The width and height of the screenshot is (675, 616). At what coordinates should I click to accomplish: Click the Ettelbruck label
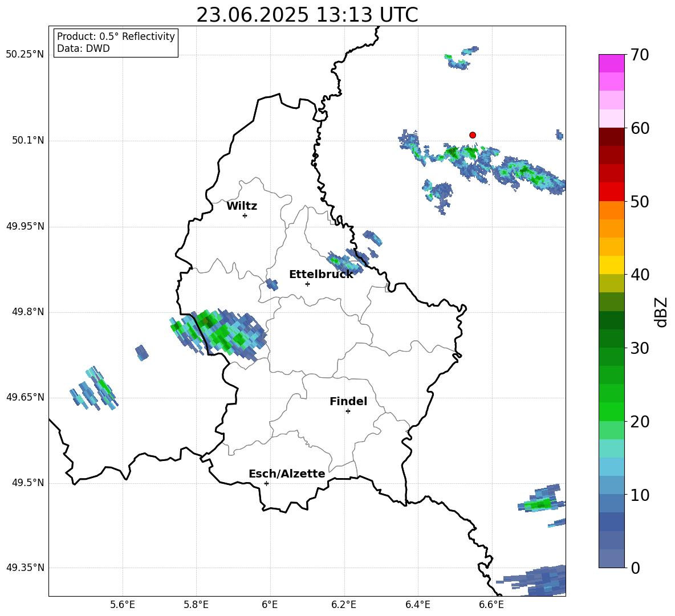coord(321,275)
